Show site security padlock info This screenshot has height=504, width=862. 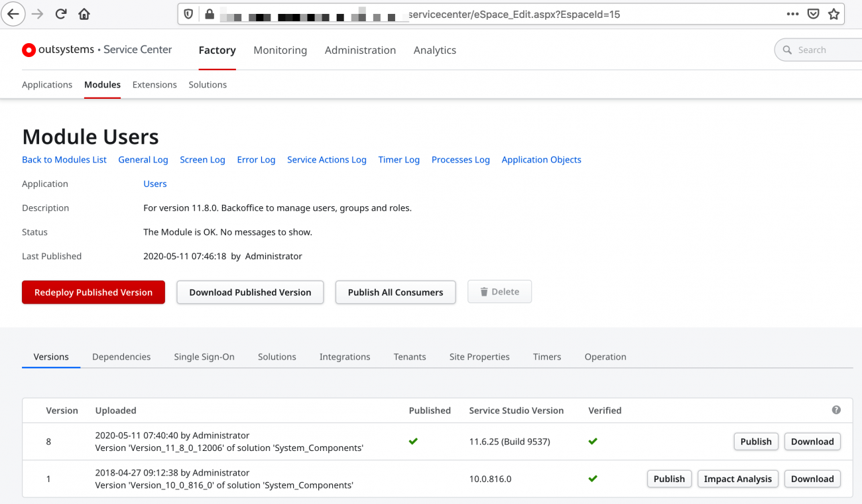[x=210, y=14]
